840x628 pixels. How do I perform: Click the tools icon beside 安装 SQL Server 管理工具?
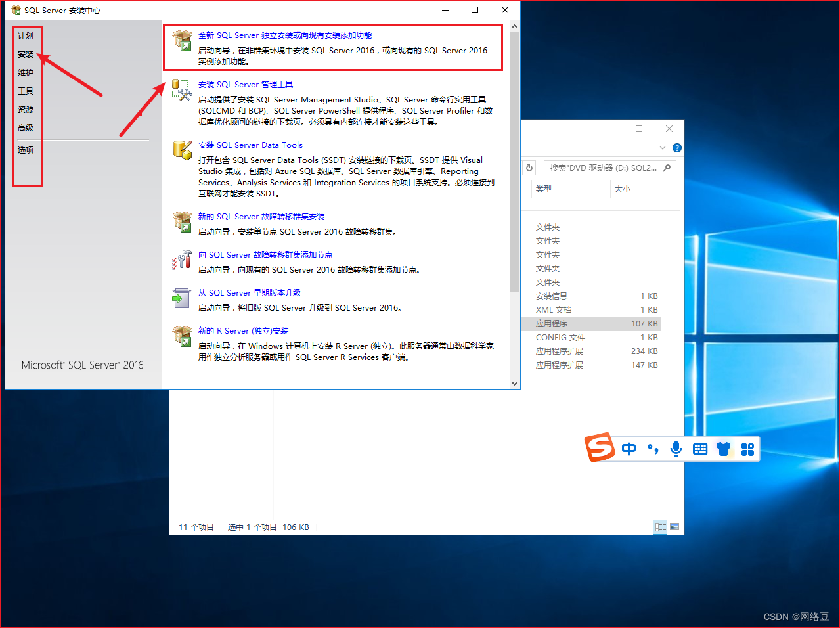(182, 90)
